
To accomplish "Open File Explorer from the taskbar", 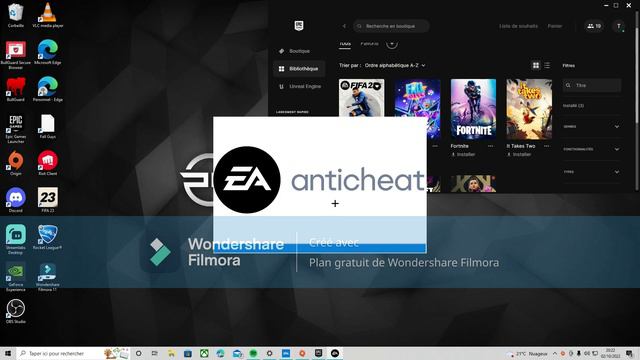I will point(171,353).
